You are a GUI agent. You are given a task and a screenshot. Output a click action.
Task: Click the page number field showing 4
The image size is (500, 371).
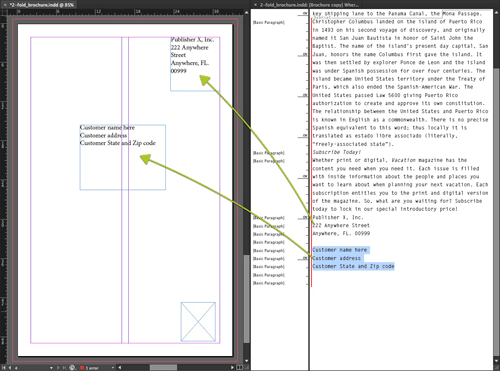pyautogui.click(x=32, y=368)
